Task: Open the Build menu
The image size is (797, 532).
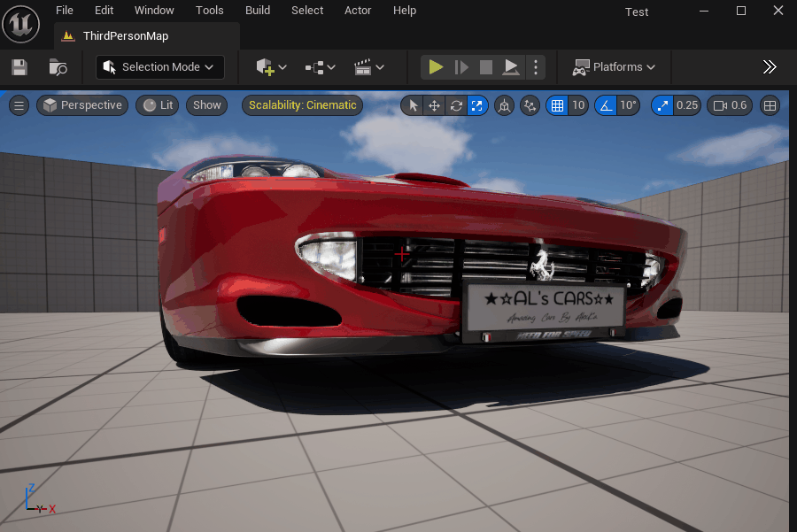Action: click(258, 10)
